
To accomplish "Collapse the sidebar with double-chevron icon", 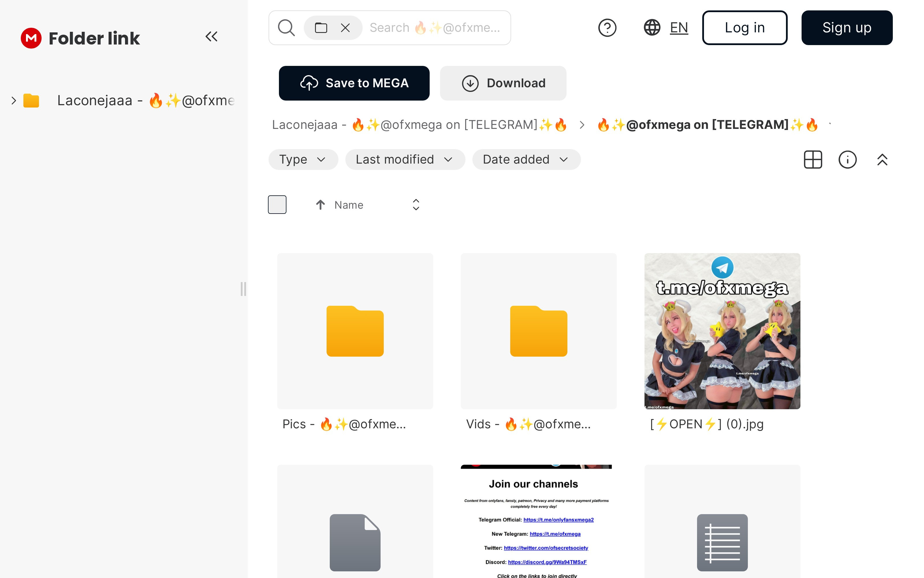I will (x=212, y=37).
